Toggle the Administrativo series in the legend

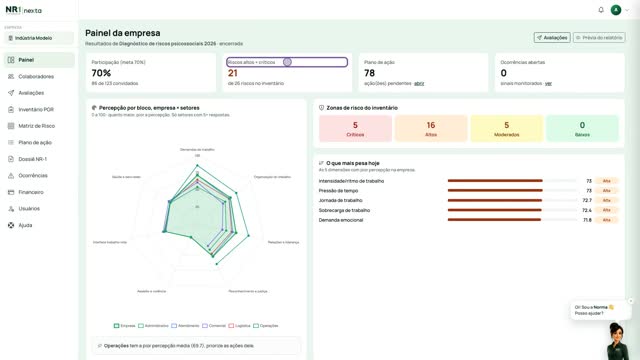[x=153, y=326]
